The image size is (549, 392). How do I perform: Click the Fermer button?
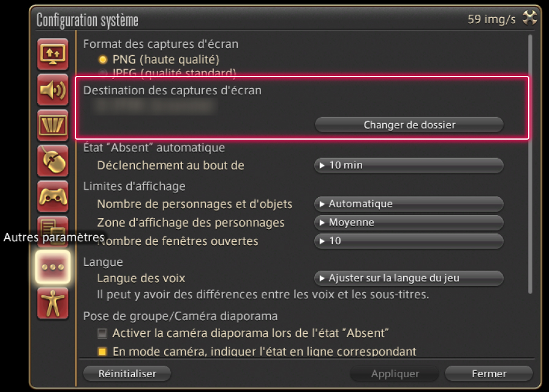(x=488, y=374)
